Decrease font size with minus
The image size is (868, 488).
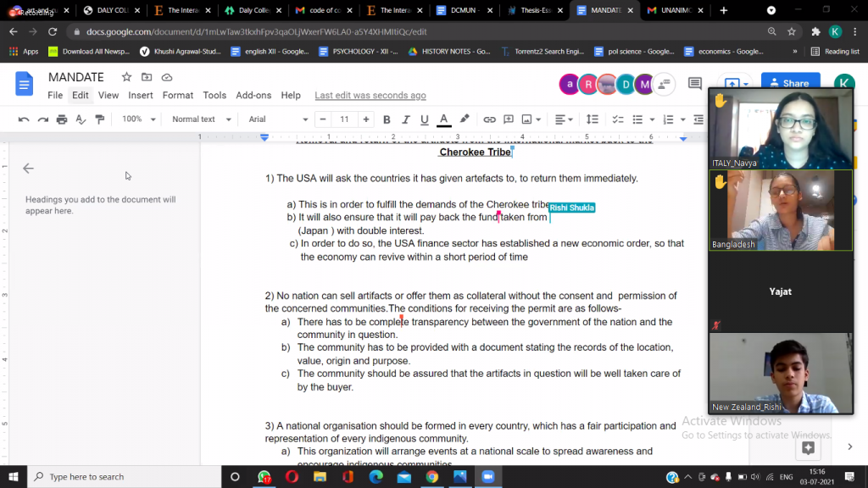click(323, 119)
